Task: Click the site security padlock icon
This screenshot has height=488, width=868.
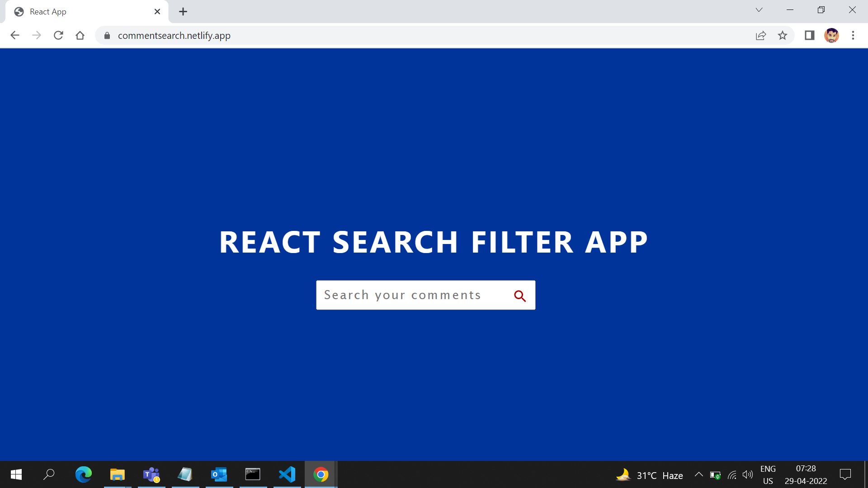Action: pyautogui.click(x=106, y=35)
